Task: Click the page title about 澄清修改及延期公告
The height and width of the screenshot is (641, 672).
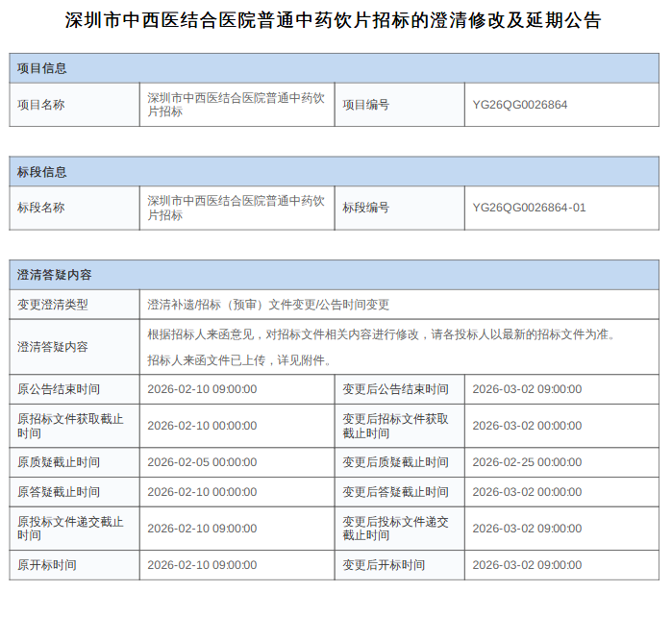Action: click(334, 20)
